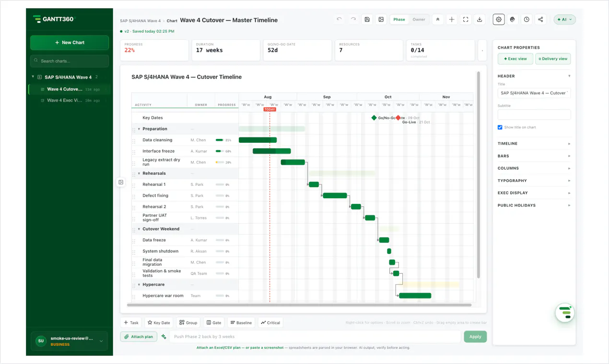The width and height of the screenshot is (609, 364).
Task: Click the Apply button
Action: pos(475,337)
